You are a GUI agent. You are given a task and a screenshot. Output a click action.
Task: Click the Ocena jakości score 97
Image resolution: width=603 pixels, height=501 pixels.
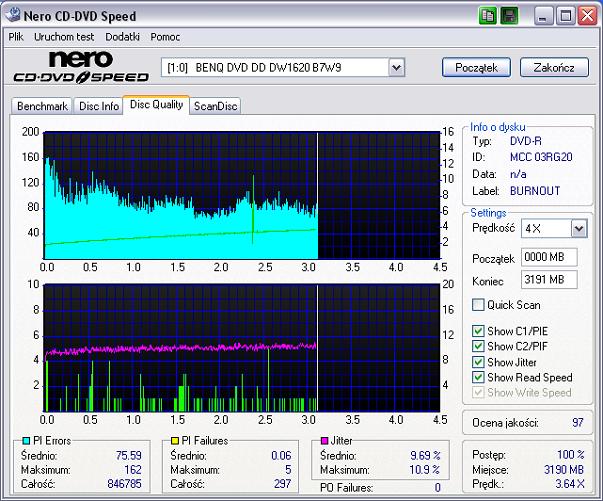(578, 423)
